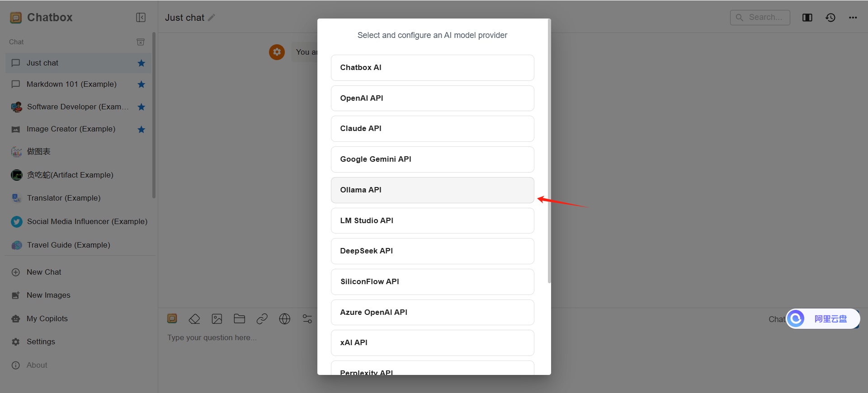868x393 pixels.
Task: Click the Chatbox icon in the input toolbar
Action: click(x=172, y=318)
